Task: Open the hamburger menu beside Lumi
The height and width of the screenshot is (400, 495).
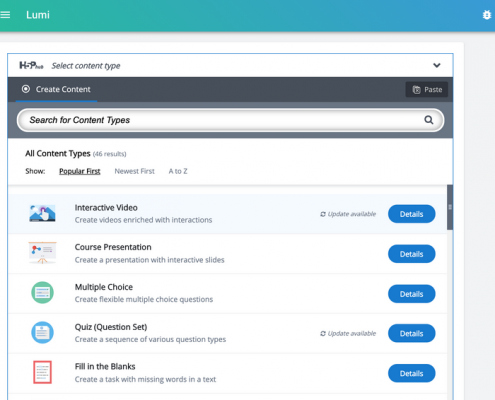Action: click(5, 15)
